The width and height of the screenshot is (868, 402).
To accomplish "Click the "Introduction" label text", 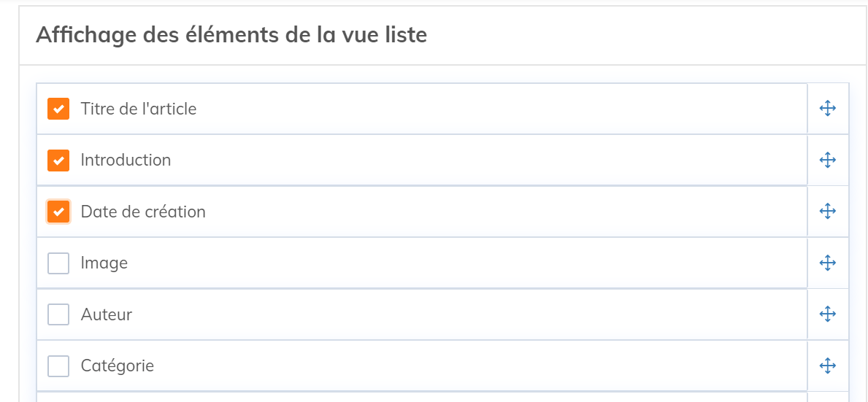I will (126, 160).
